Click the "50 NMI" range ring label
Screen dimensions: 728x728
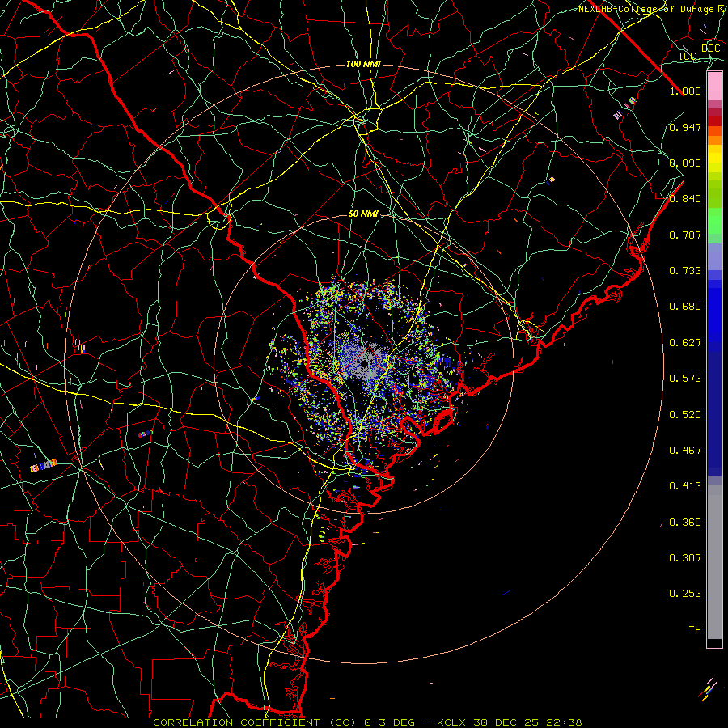363,214
